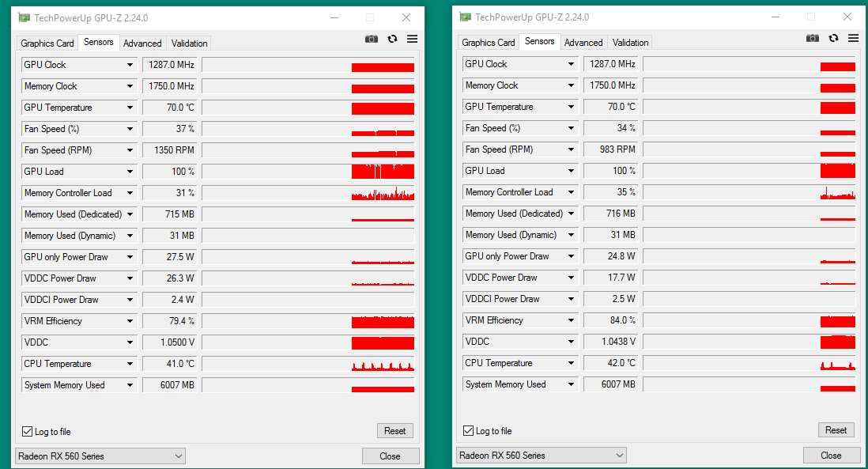868x469 pixels.
Task: Expand the Radeon RX 560 Series selector in left window
Action: tap(178, 456)
